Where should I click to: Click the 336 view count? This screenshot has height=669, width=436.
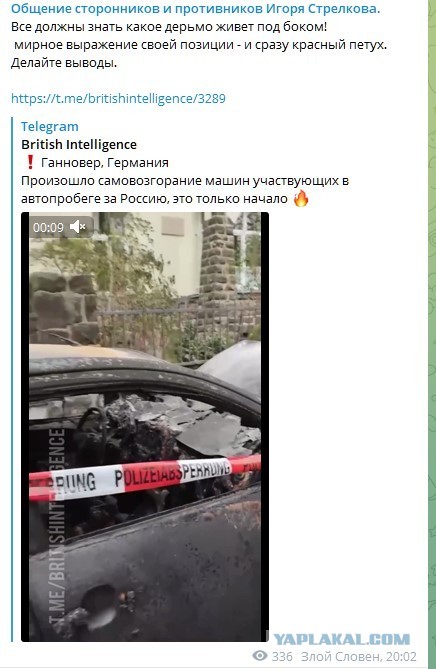point(282,656)
